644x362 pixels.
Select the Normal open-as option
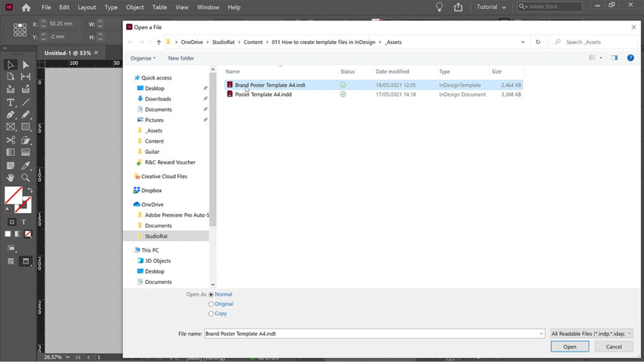(x=211, y=294)
